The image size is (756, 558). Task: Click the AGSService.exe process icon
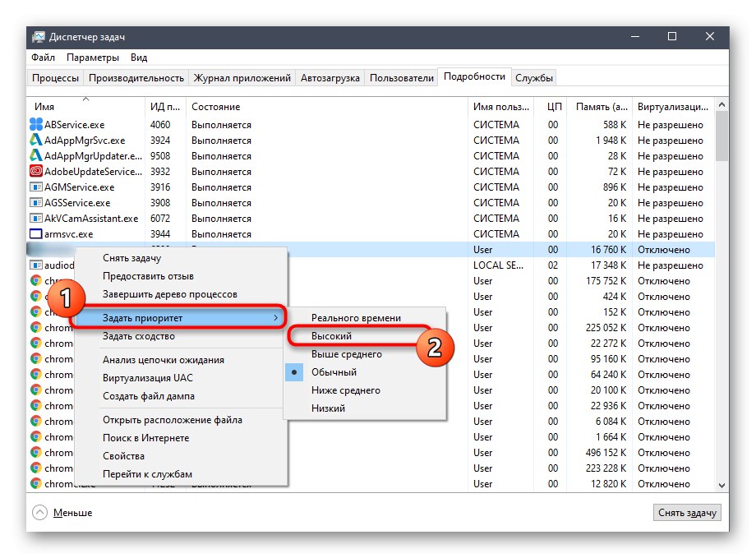[36, 203]
